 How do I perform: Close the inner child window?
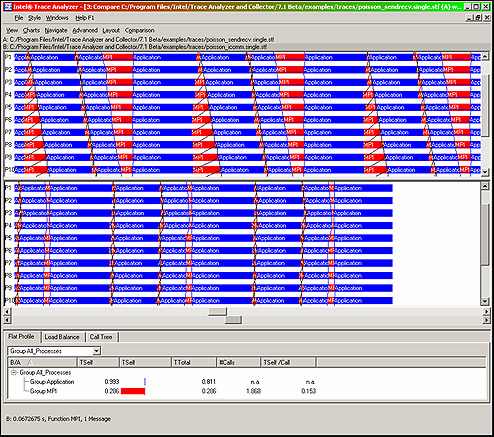pos(486,18)
